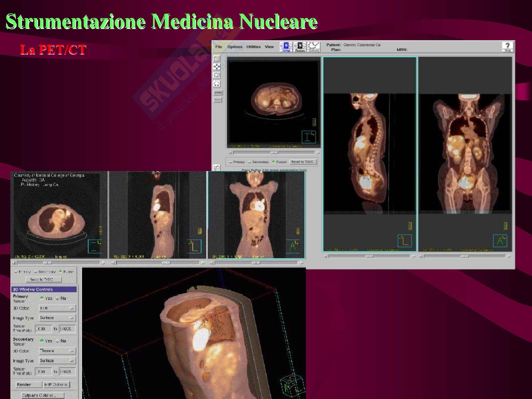Click the Primary Render Threshold minimum field
The image size is (532, 399).
pyautogui.click(x=43, y=329)
